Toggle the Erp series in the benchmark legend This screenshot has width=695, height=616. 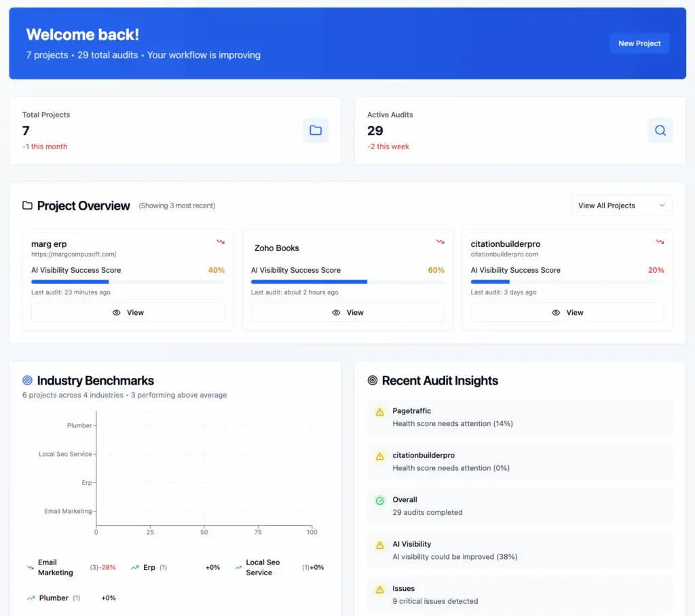151,567
